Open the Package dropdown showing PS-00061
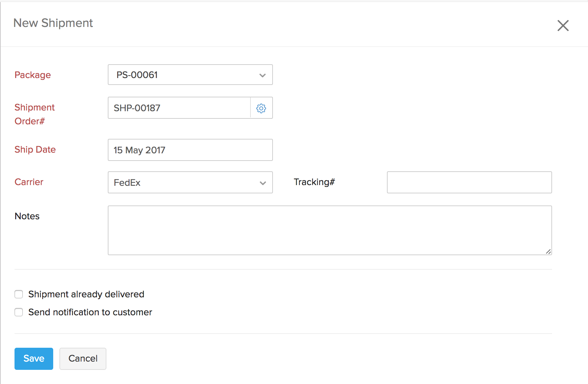The width and height of the screenshot is (588, 384). [190, 75]
